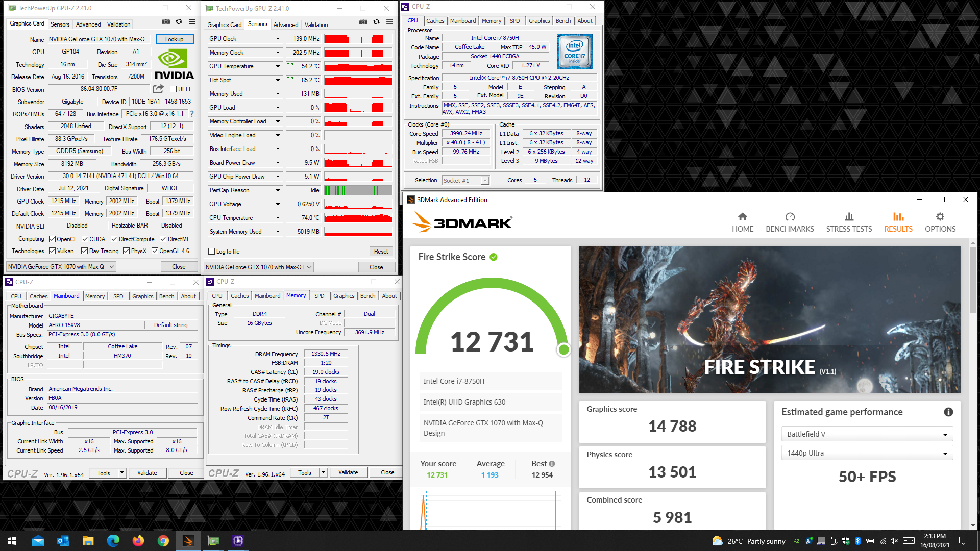Open 3DMark Options
Viewport: 980px width, 551px height.
[940, 222]
